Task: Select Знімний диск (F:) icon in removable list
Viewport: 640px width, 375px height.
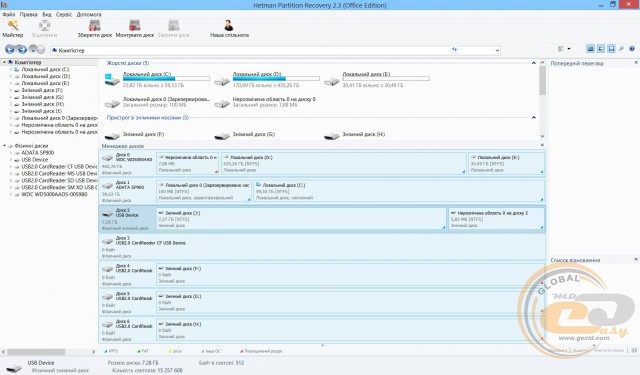Action: pos(112,135)
